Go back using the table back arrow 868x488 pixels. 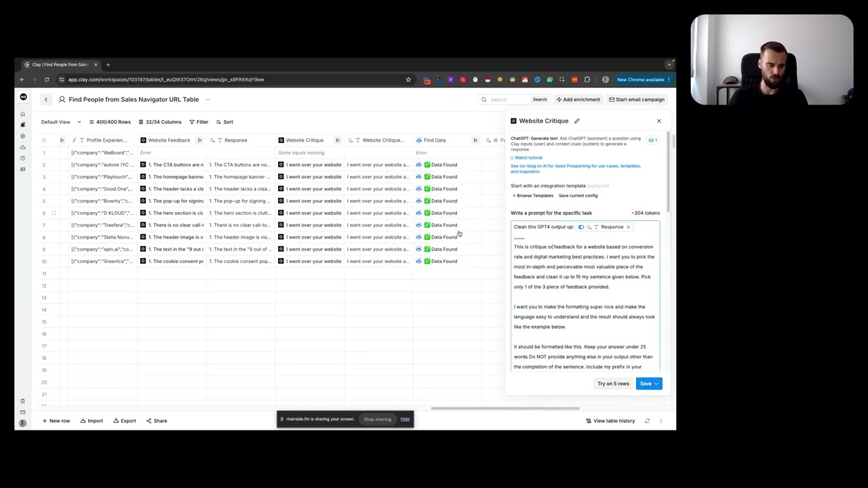coord(46,100)
